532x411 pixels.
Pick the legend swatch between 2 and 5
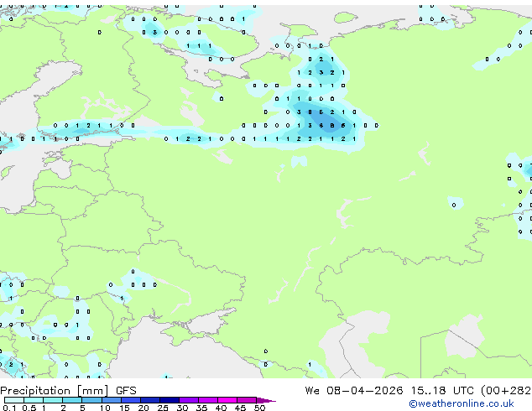[x=72, y=400]
